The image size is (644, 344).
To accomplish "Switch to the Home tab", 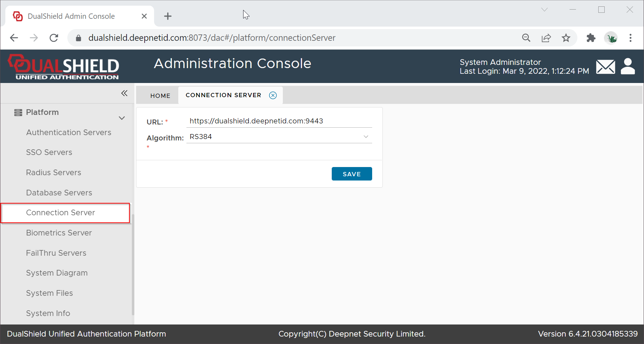I will click(x=160, y=96).
